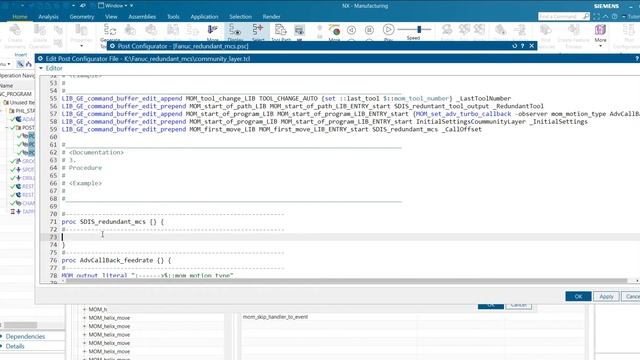Click the navigator horizontal scrollbar
Image resolution: width=640 pixels, height=360 pixels.
(20, 325)
